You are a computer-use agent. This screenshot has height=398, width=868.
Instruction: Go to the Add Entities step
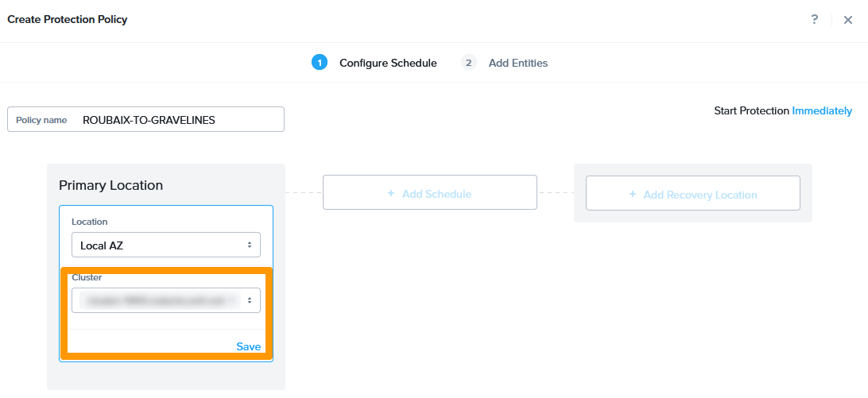point(518,63)
